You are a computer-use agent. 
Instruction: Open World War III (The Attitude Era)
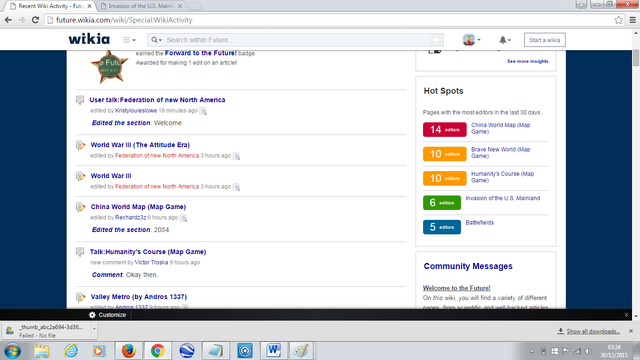click(140, 145)
